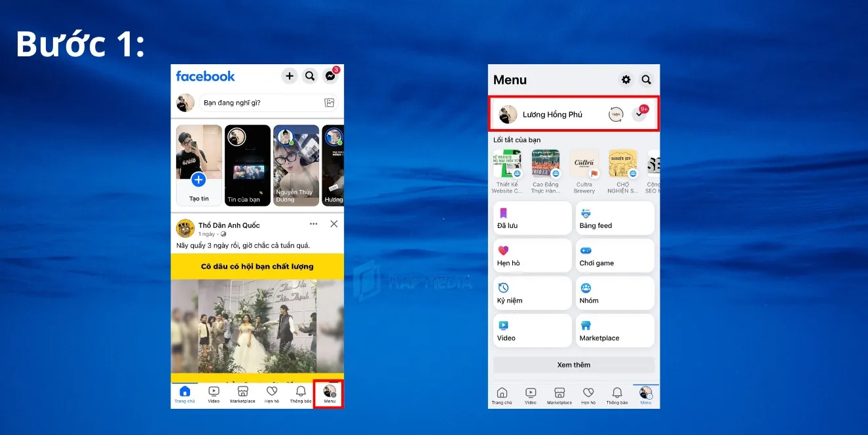Switch to the Video tab

(x=213, y=393)
